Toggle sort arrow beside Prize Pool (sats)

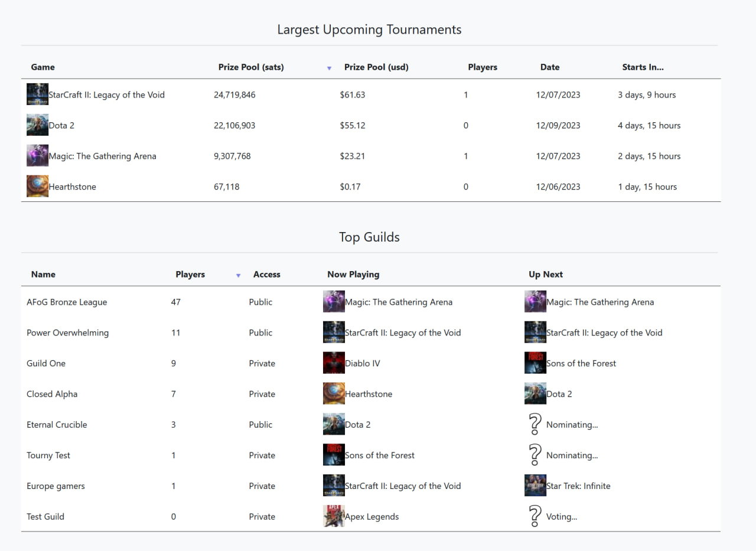(329, 68)
